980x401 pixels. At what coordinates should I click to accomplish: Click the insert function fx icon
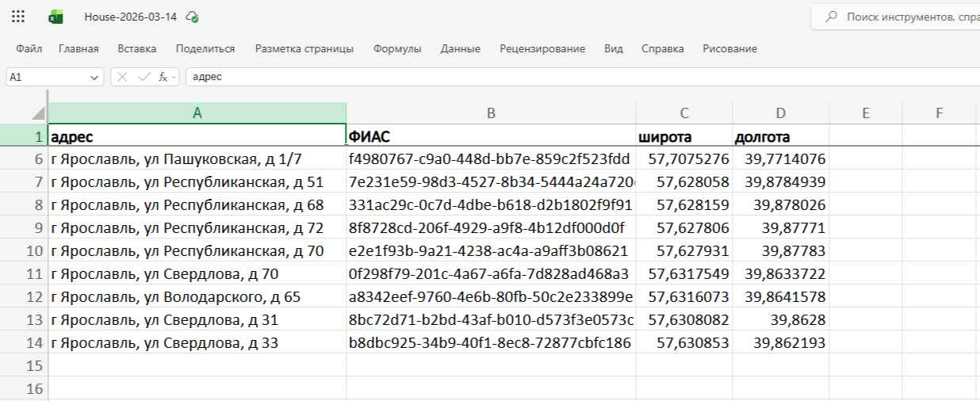[x=163, y=77]
